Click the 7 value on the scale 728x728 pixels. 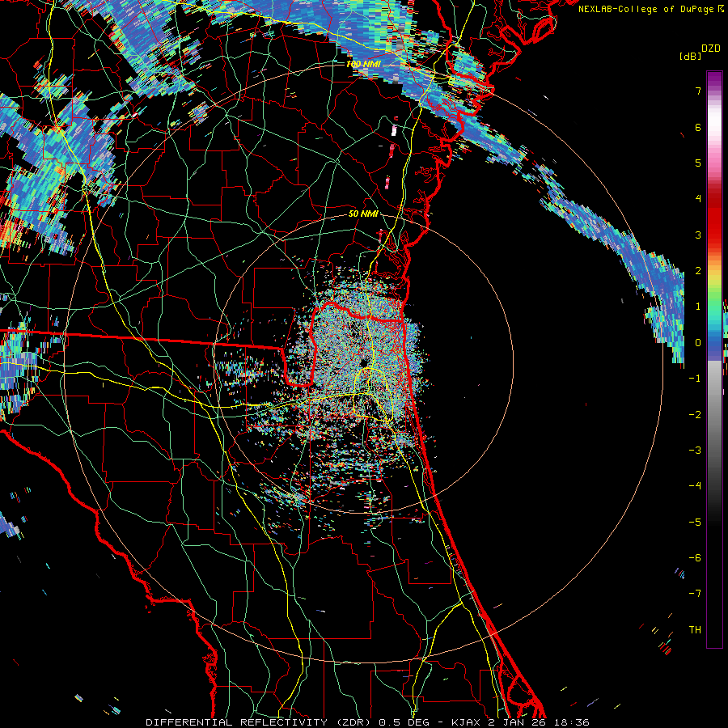pos(697,91)
